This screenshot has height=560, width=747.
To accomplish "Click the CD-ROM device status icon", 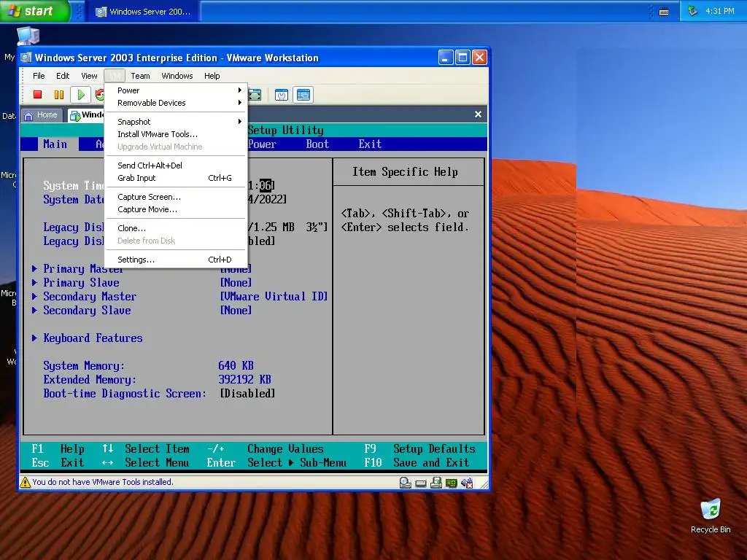I will (x=406, y=483).
